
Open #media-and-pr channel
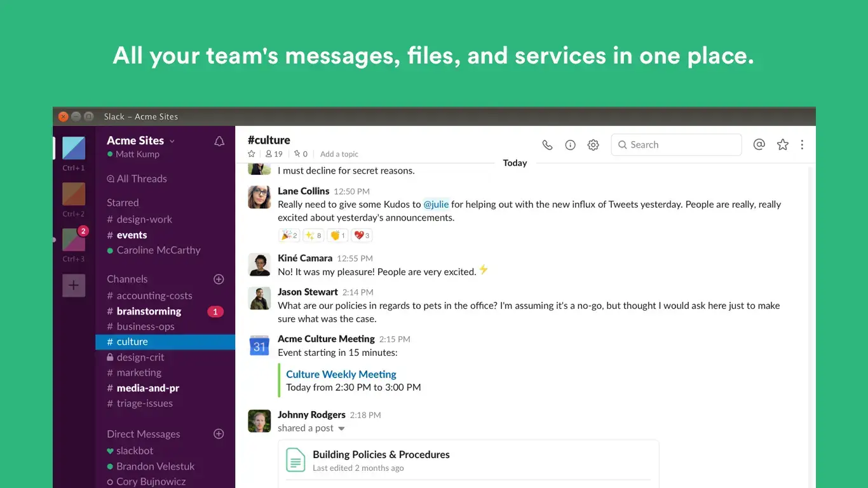[x=143, y=388]
